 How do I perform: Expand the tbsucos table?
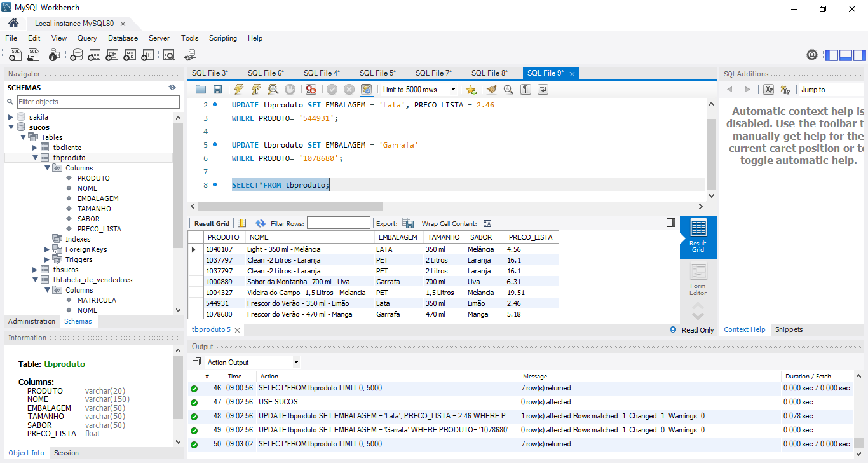point(35,270)
